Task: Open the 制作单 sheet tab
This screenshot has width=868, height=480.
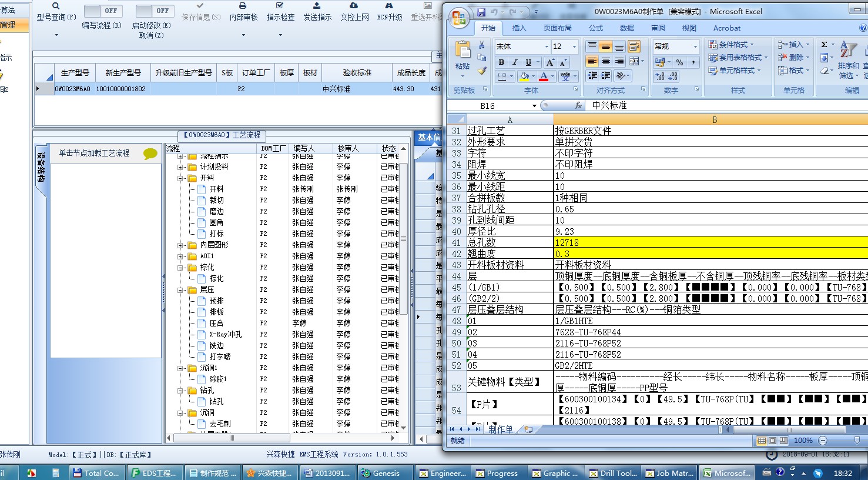Action: [x=500, y=429]
